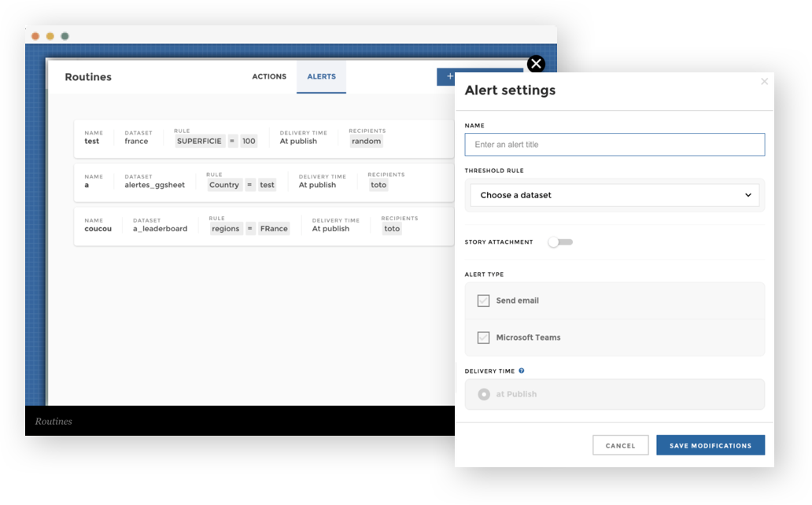Switch to the Actions tab
The width and height of the screenshot is (812, 505).
coord(269,77)
